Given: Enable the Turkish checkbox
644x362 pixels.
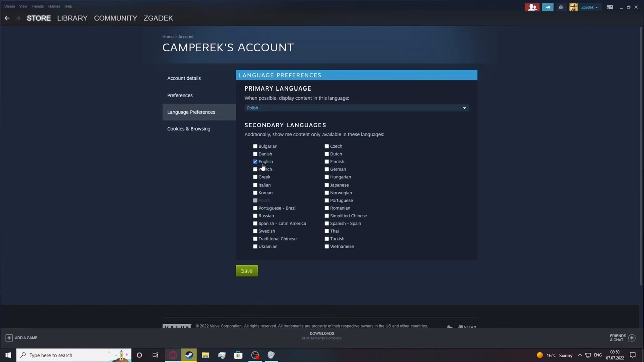Looking at the screenshot, I should tap(327, 239).
